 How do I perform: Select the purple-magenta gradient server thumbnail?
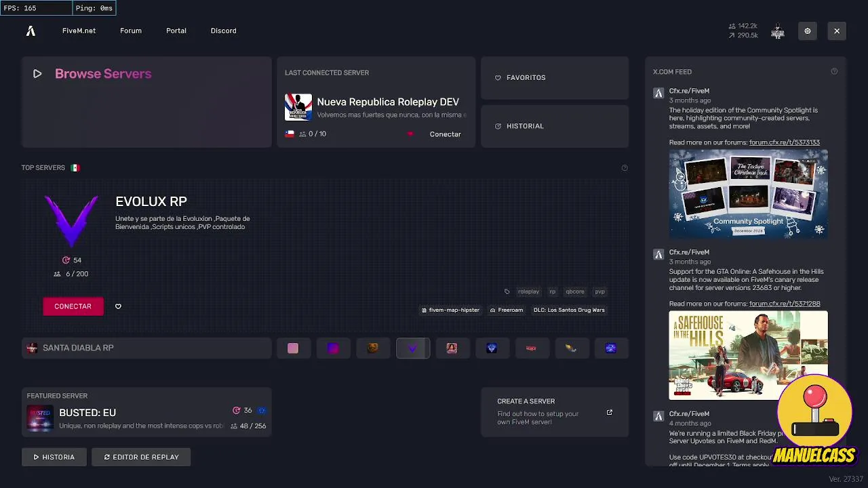tap(333, 348)
